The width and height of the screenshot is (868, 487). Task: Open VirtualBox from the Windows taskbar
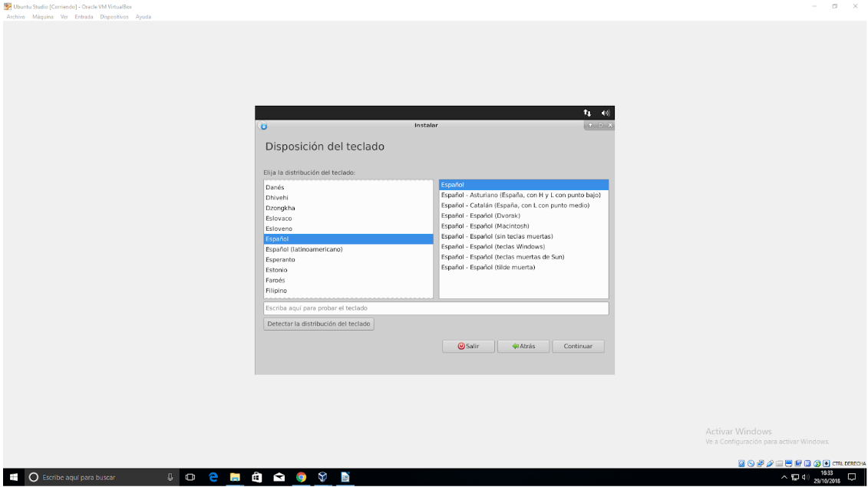coord(322,477)
